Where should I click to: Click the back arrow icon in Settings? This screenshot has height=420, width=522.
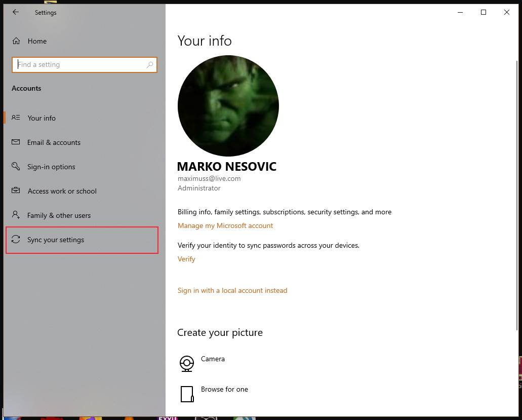[16, 12]
